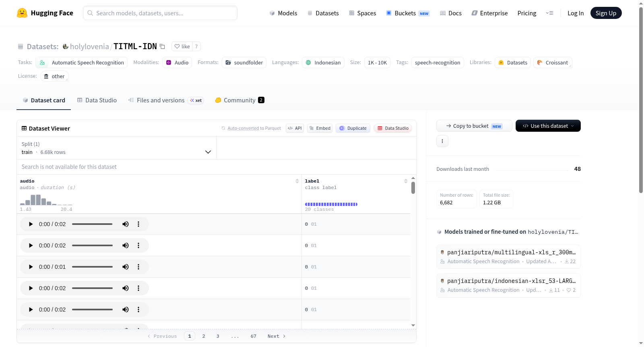Click the more options kebab under Copy to bucket
The image size is (644, 347).
tap(442, 141)
